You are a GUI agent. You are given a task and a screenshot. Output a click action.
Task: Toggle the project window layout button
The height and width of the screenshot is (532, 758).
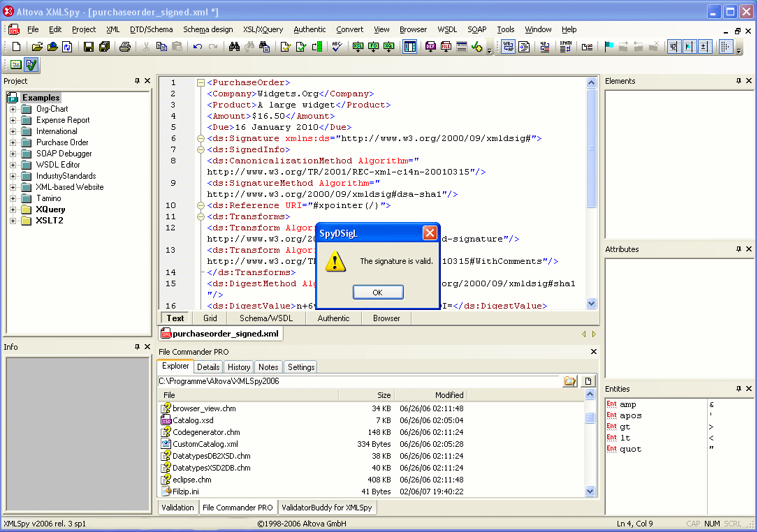(409, 47)
